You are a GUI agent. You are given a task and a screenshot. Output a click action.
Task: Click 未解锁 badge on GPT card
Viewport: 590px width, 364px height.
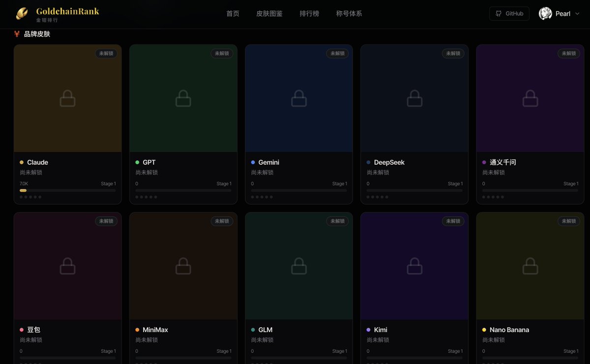pos(222,54)
